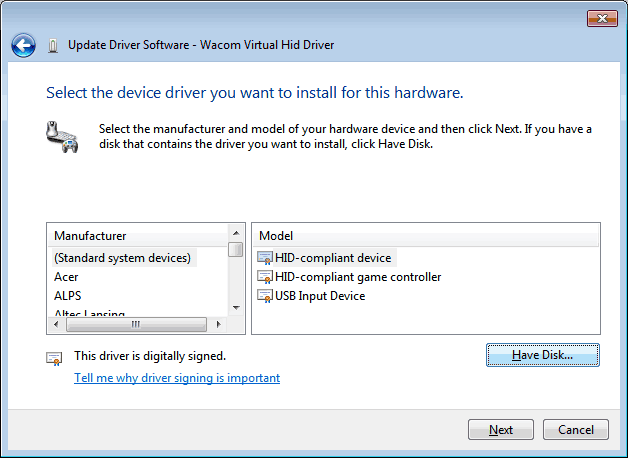628x458 pixels.
Task: Click manufacturer list scroll down arrow
Action: coord(236,307)
